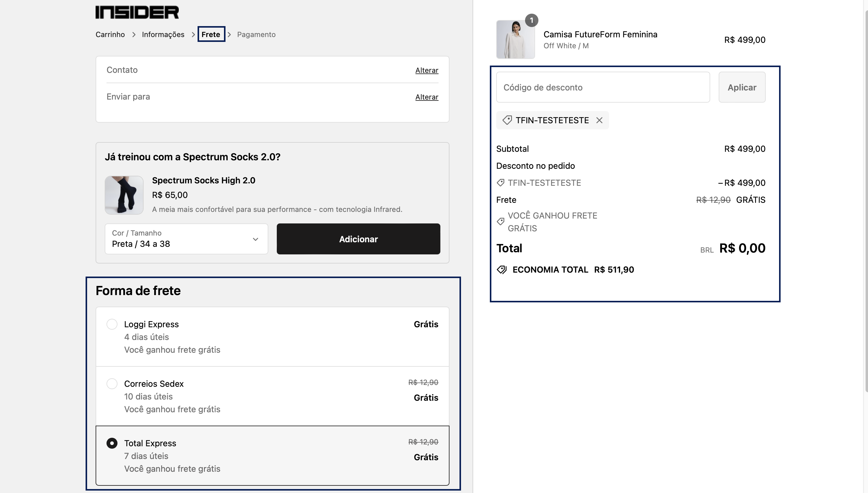
Task: Remove the TFIN-TESTETESTE discount chip
Action: pos(599,120)
